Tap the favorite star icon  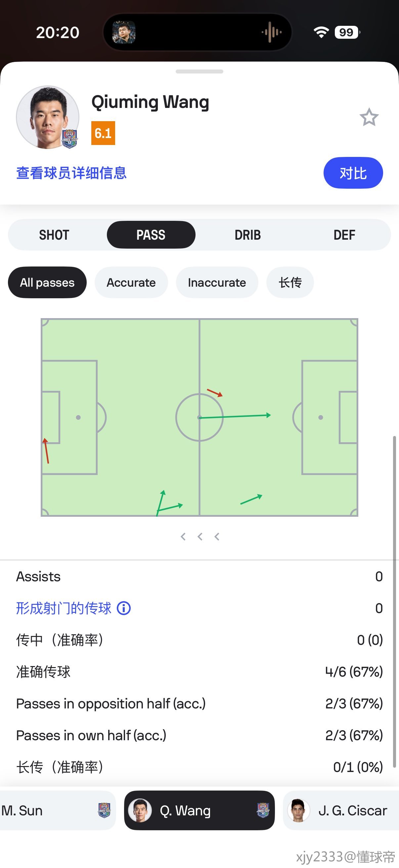click(369, 117)
